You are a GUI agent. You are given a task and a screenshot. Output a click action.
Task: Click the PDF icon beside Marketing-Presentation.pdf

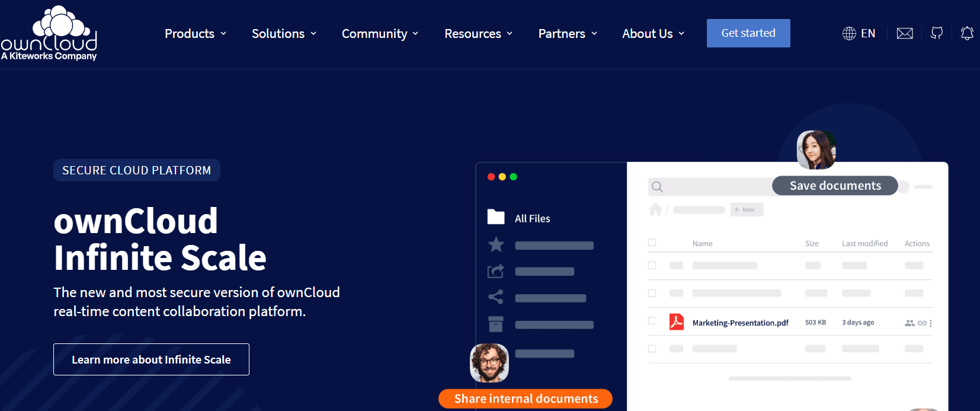(676, 321)
